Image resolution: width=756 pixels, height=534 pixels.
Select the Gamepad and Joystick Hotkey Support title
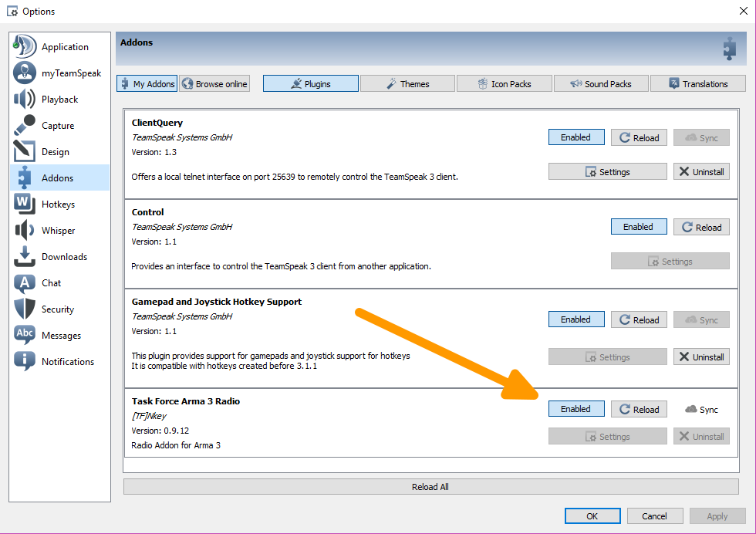click(x=217, y=302)
